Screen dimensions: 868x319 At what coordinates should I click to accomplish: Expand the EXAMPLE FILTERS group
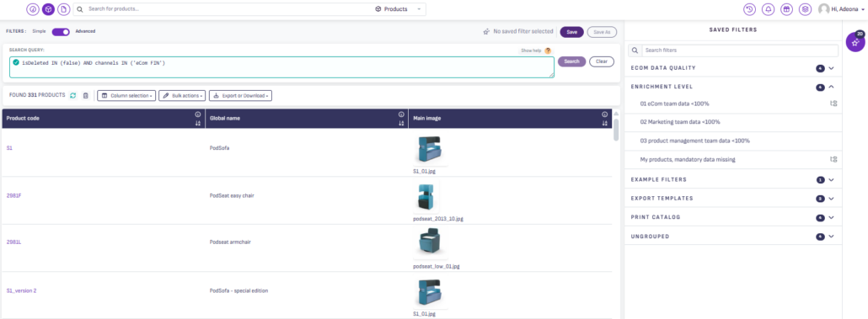(830, 179)
